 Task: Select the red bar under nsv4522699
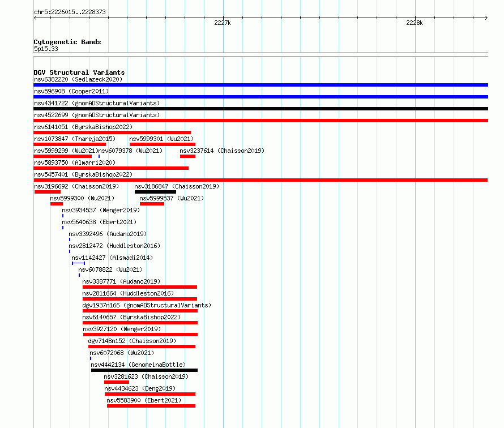coord(260,121)
